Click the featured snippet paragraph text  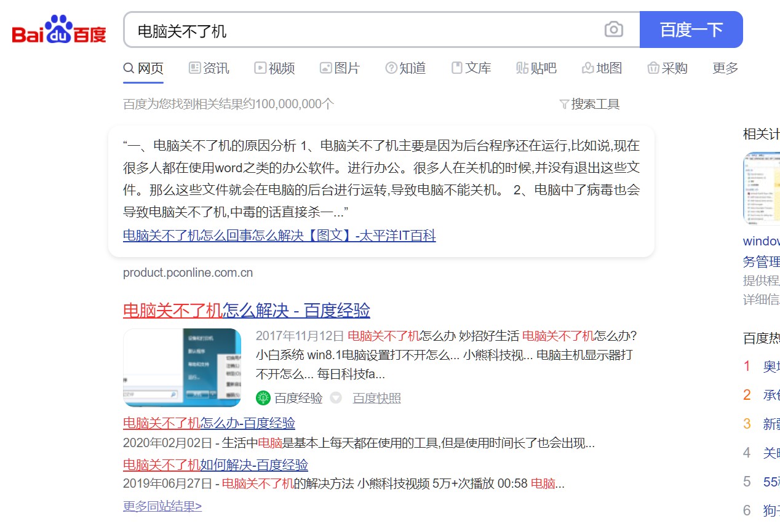click(x=381, y=179)
